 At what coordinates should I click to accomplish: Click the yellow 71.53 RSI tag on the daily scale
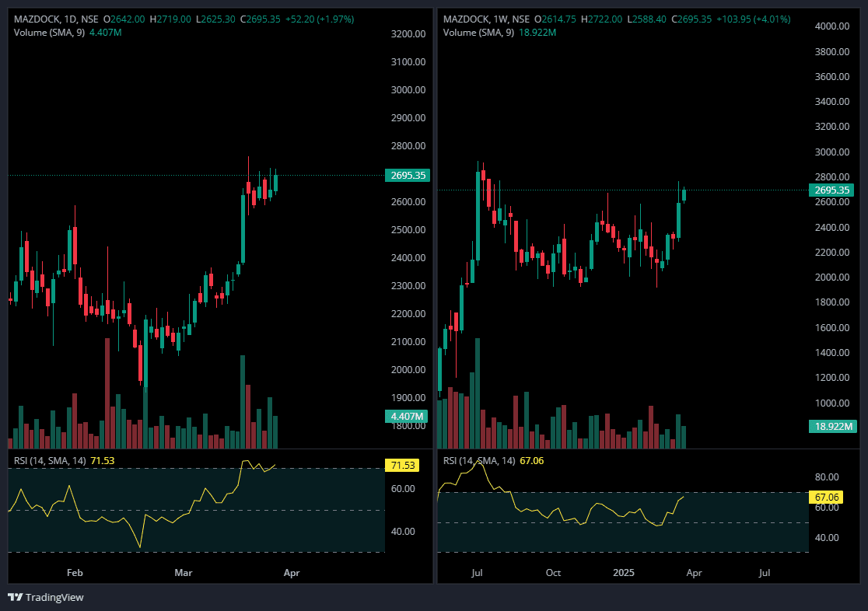click(402, 466)
